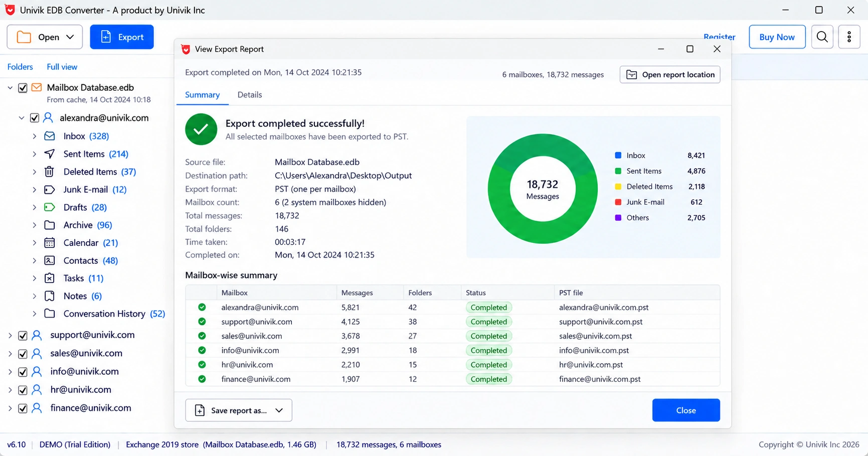Click the Export button
Image resolution: width=868 pixels, height=456 pixels.
(x=122, y=37)
